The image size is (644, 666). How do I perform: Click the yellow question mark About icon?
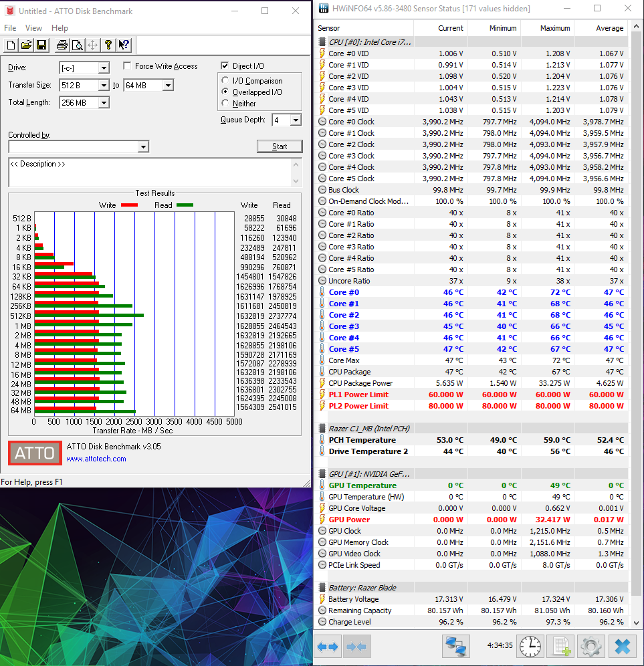click(x=108, y=45)
